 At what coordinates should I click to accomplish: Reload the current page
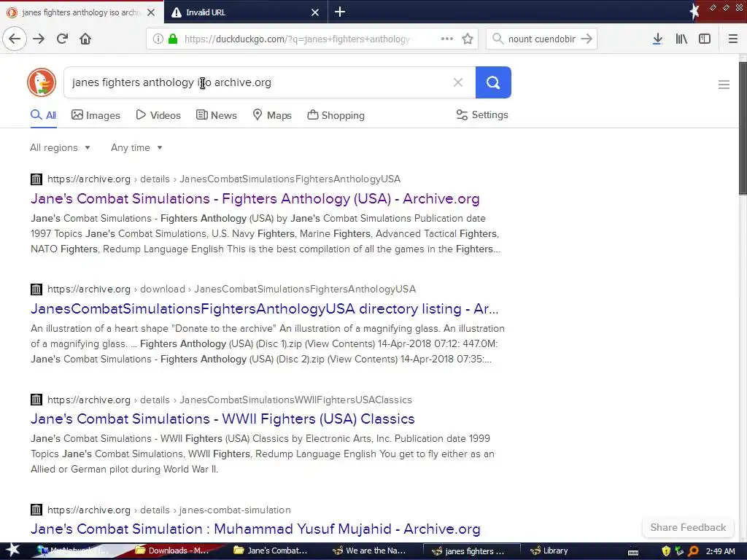pos(62,39)
